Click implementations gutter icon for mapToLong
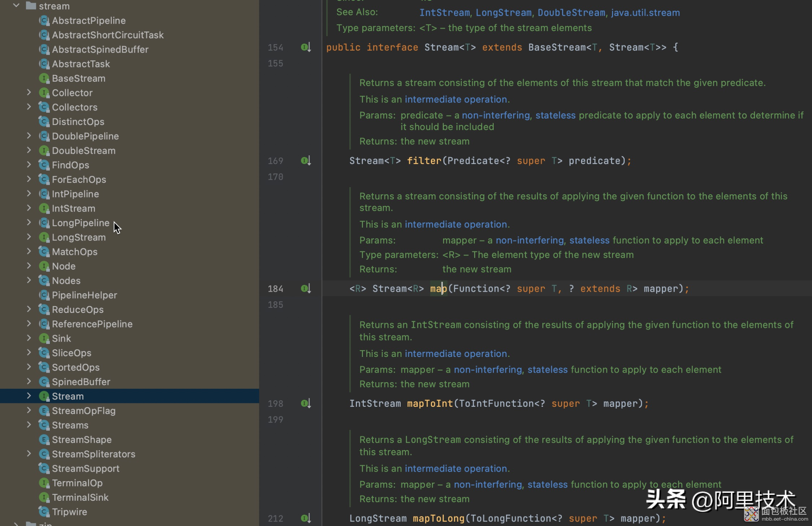This screenshot has height=526, width=812. 306,518
